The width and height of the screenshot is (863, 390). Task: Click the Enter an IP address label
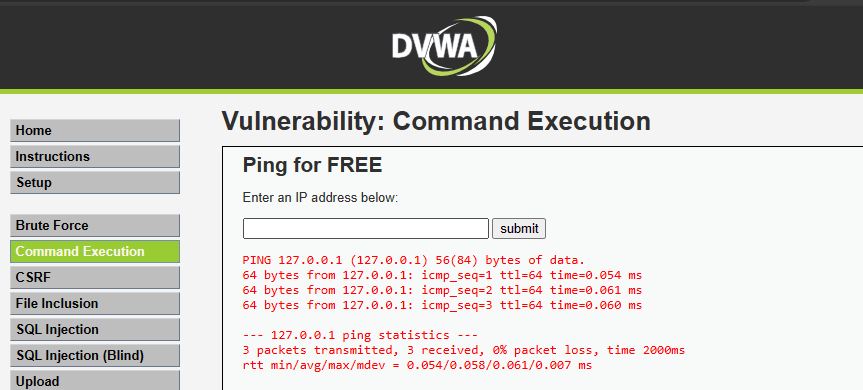coord(320,197)
